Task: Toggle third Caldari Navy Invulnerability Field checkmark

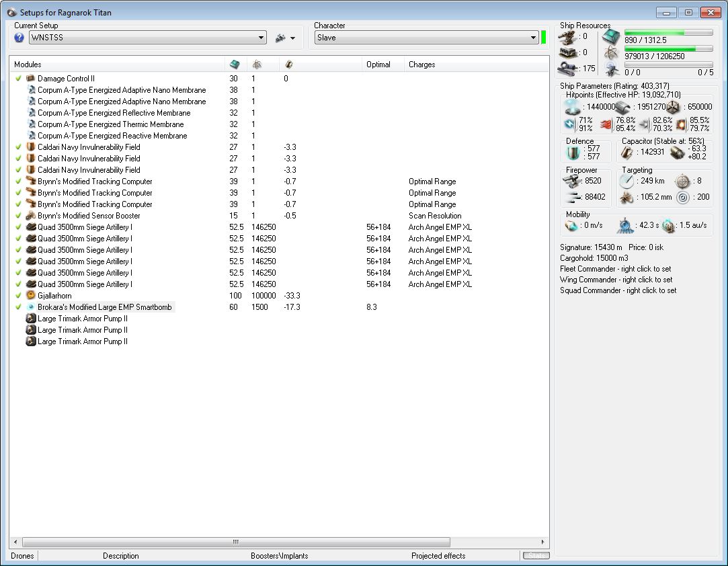Action: (x=19, y=170)
